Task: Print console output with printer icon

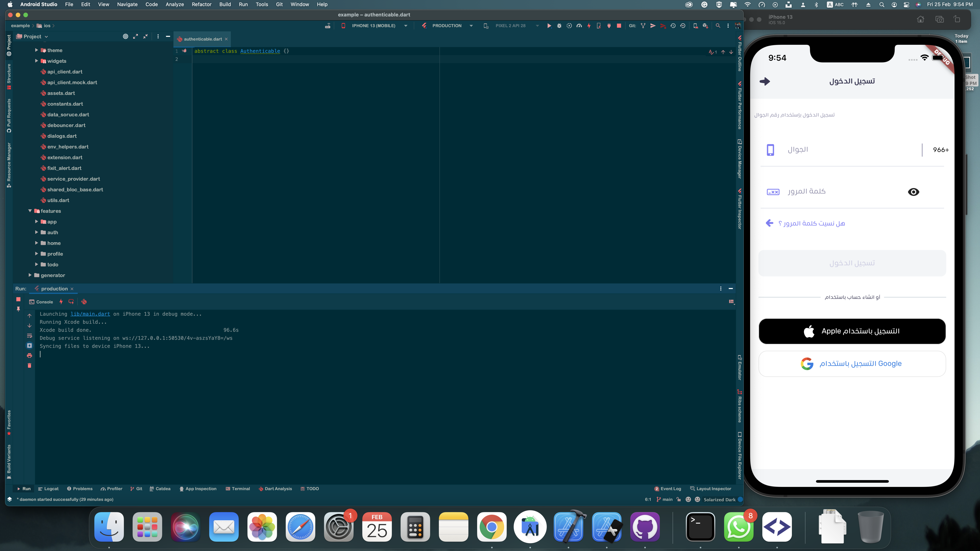Action: [x=29, y=355]
